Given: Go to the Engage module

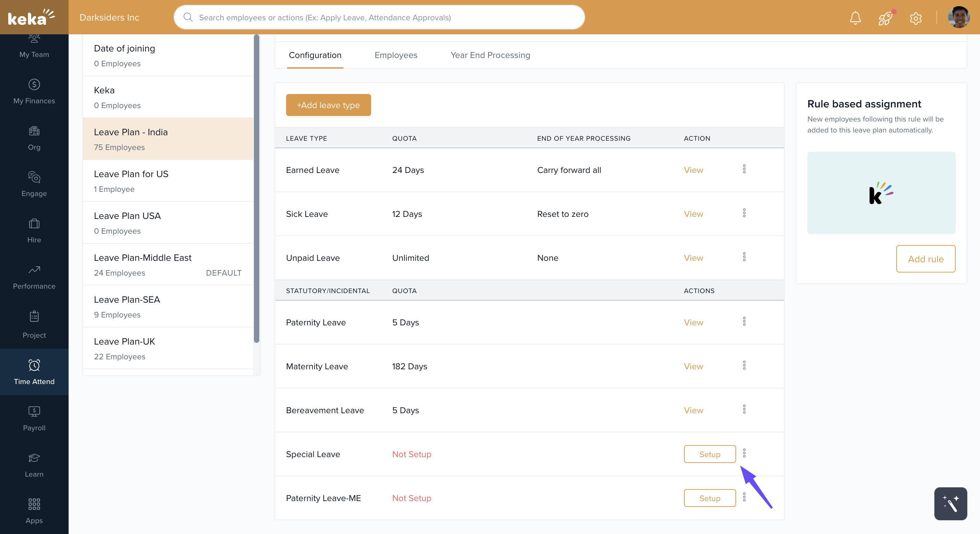Looking at the screenshot, I should coord(34,184).
